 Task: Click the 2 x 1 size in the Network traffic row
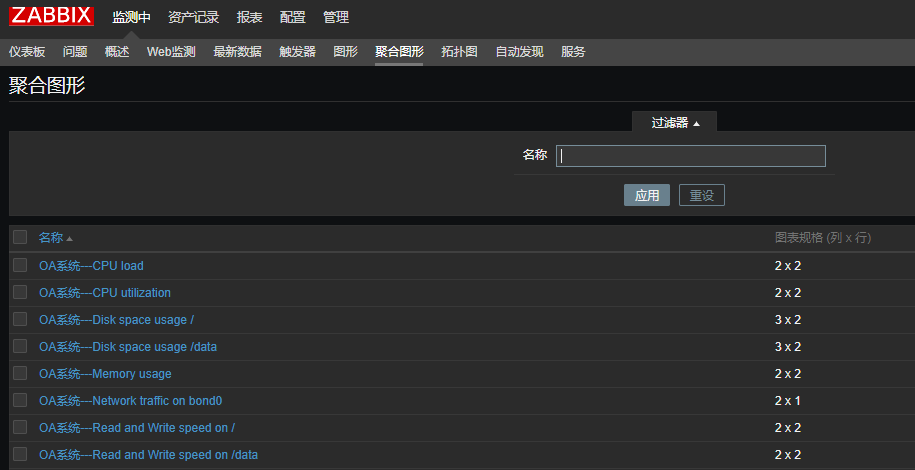(x=788, y=401)
